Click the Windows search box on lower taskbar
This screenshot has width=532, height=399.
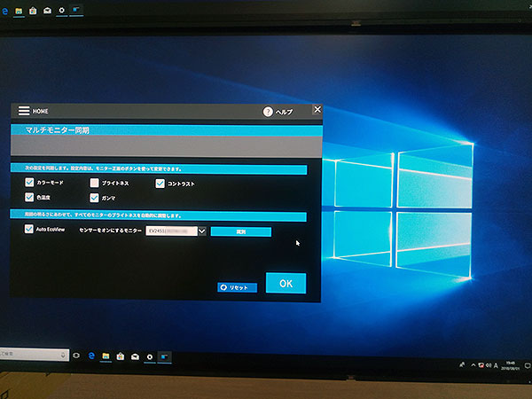(34, 354)
